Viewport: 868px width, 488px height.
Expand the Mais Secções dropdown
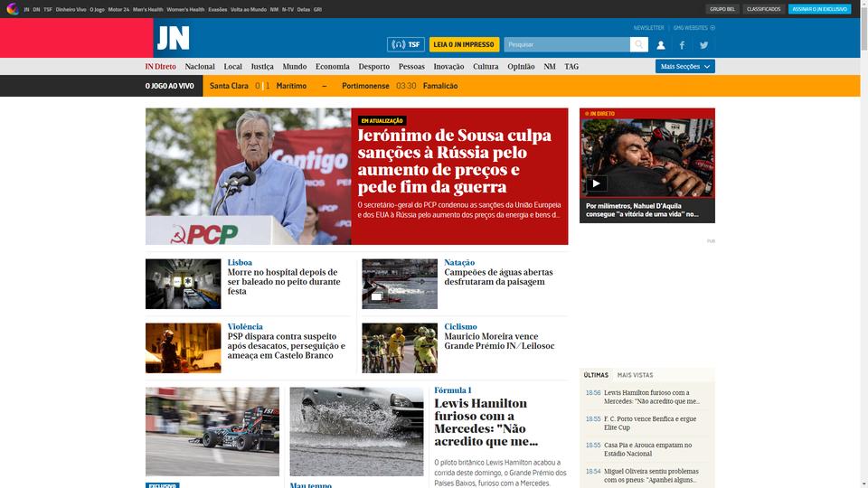point(684,66)
